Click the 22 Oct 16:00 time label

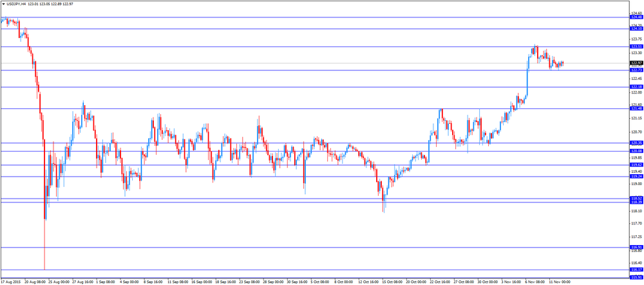tap(440, 282)
